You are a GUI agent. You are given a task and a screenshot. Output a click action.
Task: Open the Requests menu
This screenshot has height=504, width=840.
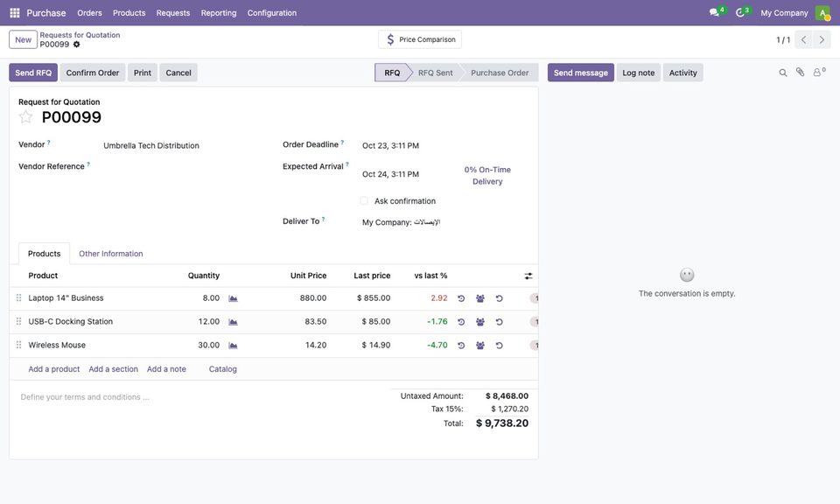(173, 13)
